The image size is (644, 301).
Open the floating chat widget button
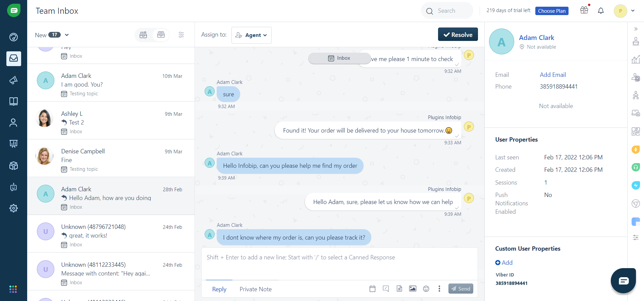click(623, 281)
